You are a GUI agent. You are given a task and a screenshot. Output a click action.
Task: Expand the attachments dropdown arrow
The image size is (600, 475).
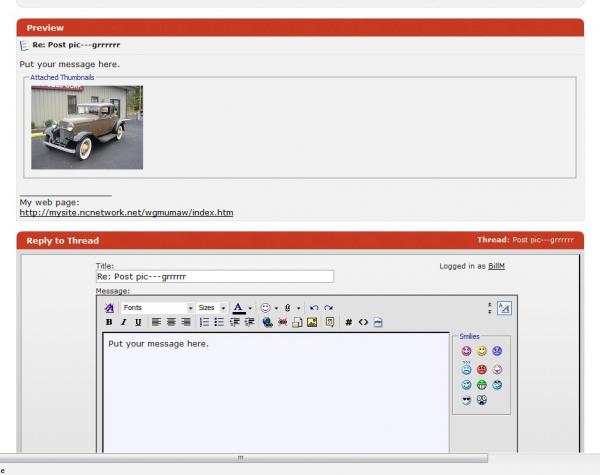[x=298, y=308]
